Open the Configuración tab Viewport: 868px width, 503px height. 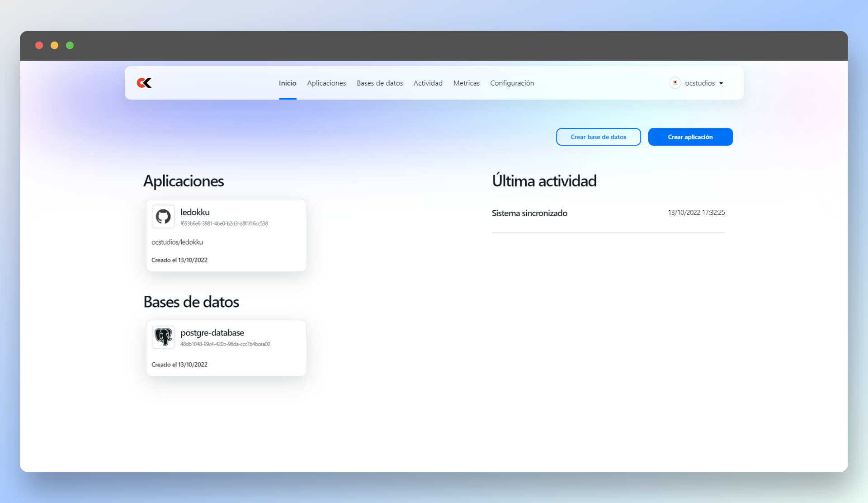point(512,83)
